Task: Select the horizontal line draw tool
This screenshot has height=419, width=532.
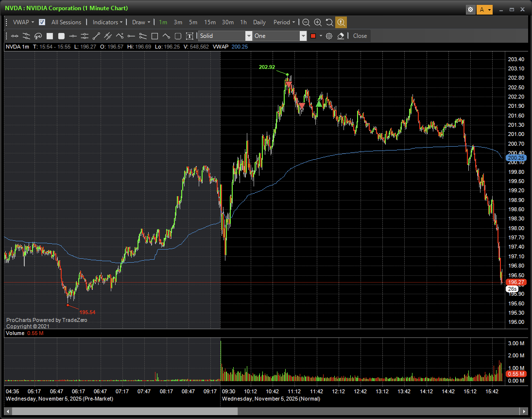Action: 15,36
